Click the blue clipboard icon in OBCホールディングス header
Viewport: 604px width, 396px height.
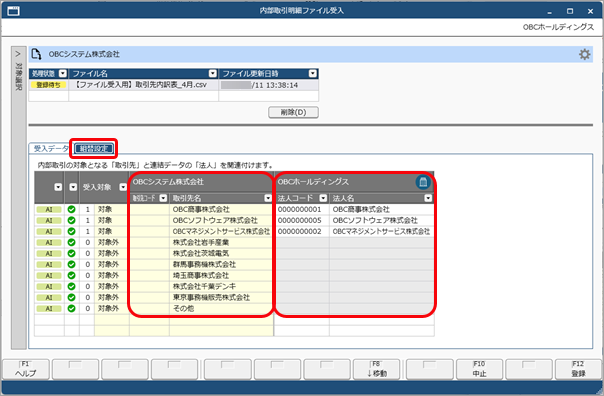coord(423,182)
